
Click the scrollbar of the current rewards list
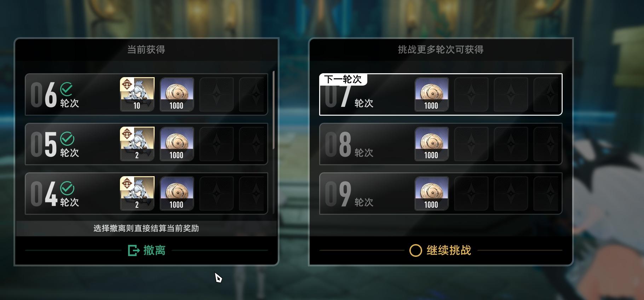(274, 110)
